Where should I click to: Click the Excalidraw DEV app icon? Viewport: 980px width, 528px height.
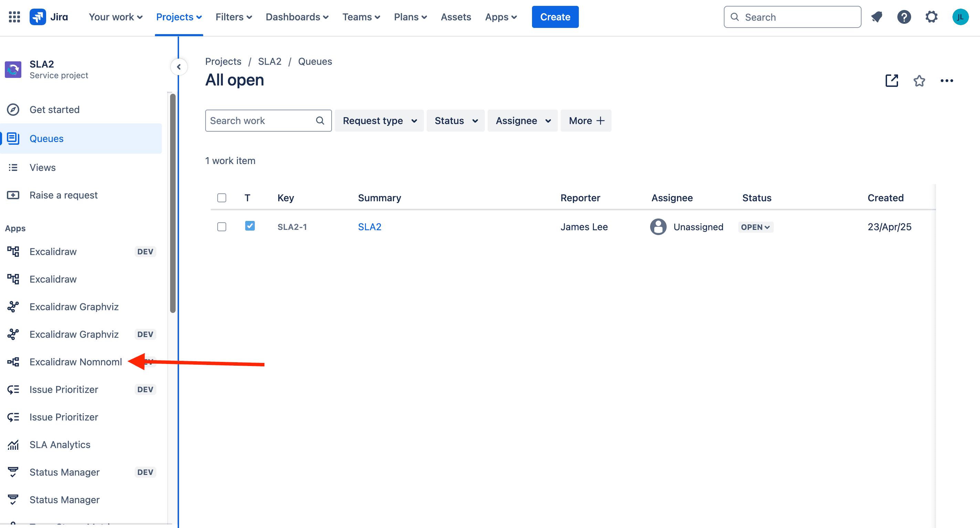(13, 252)
